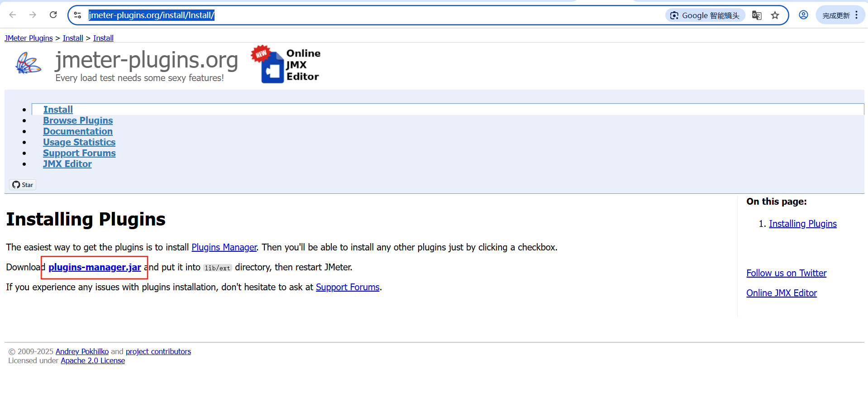868x408 pixels.
Task: Download plugins-manager.jar
Action: click(95, 267)
